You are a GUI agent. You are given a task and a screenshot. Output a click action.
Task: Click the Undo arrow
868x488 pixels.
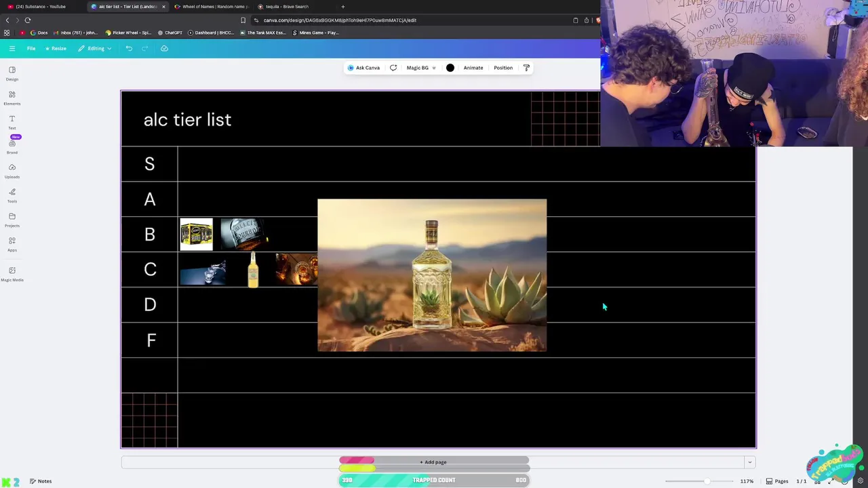129,48
